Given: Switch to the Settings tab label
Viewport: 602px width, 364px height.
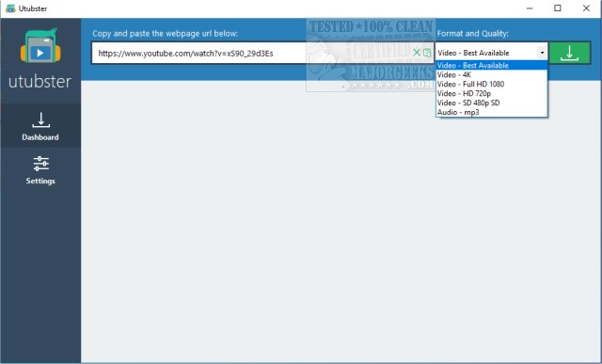Looking at the screenshot, I should 40,181.
